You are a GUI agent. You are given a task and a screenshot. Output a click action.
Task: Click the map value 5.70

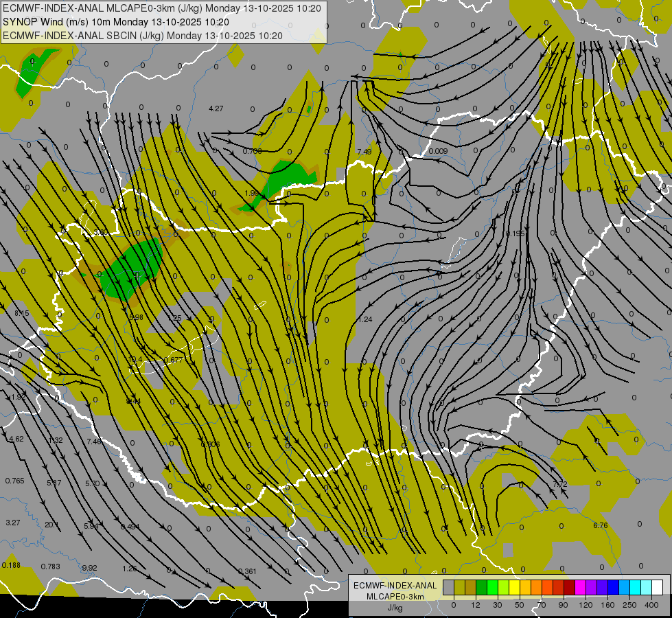(93, 483)
